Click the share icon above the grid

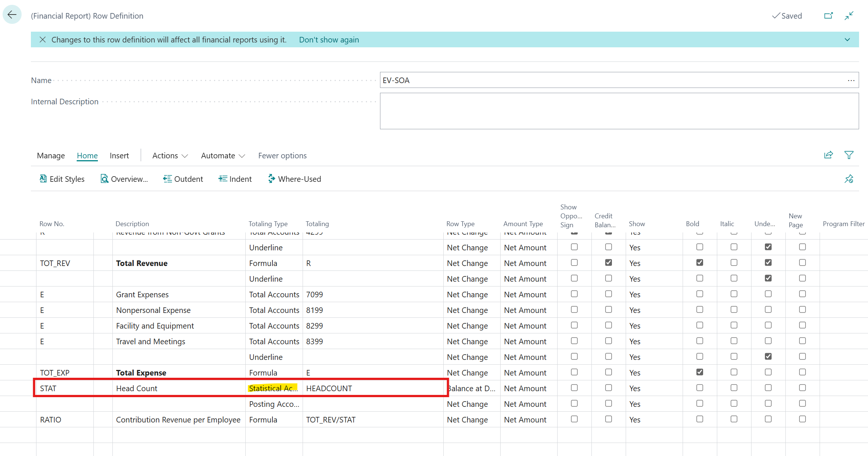coord(828,155)
